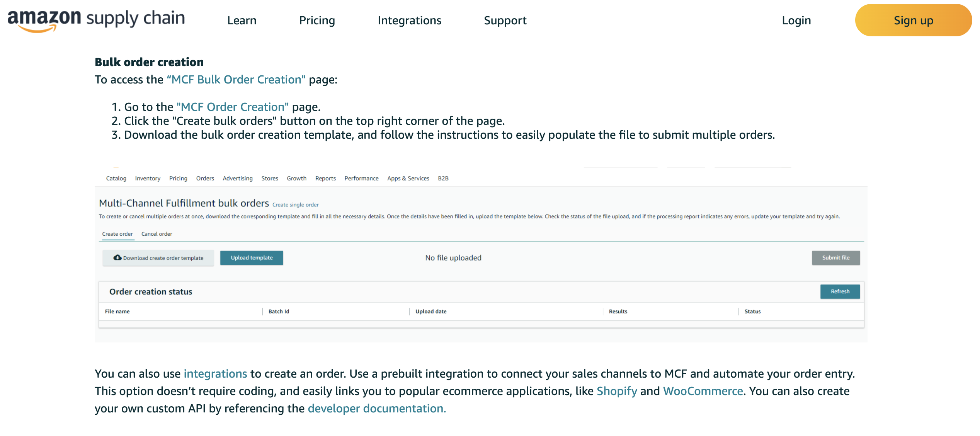Image resolution: width=980 pixels, height=436 pixels.
Task: Click the integrations hyperlink in paragraph
Action: [x=215, y=374]
